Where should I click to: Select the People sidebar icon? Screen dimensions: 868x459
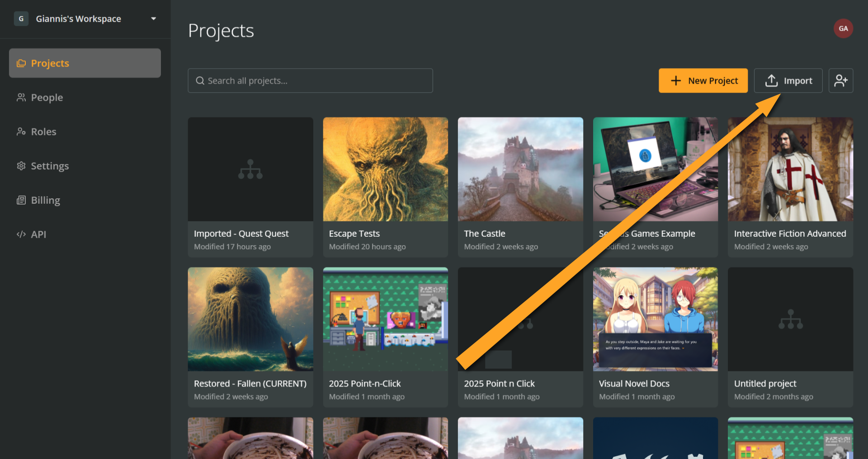21,97
